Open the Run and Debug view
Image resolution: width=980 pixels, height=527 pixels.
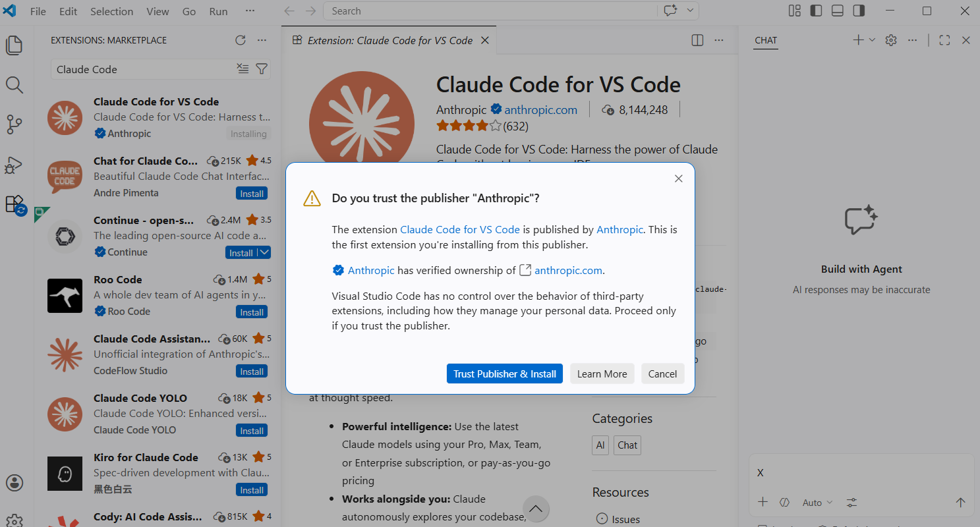pos(14,165)
